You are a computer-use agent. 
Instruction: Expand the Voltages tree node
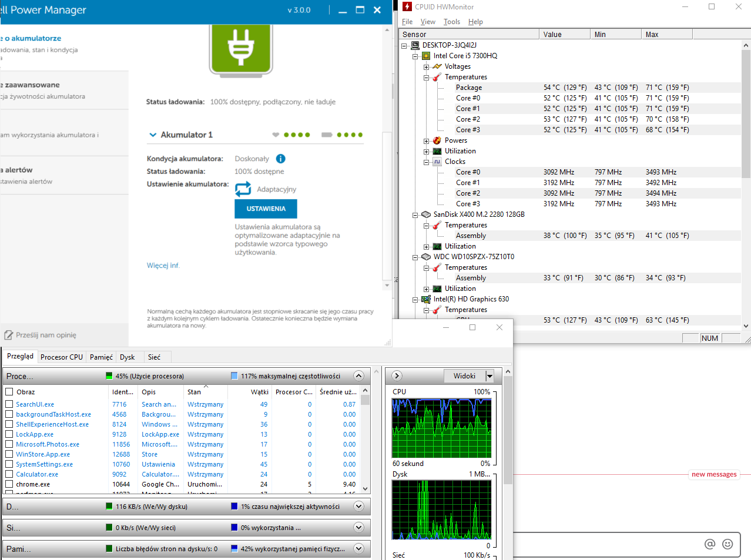pos(426,66)
